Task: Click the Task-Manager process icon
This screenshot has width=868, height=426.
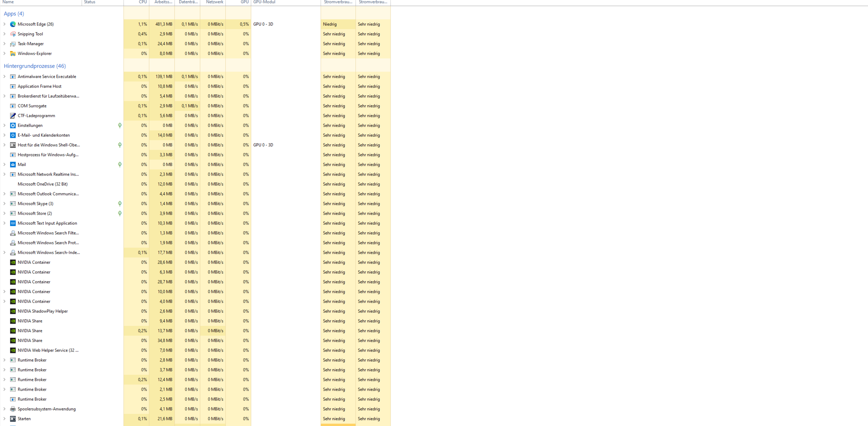Action: tap(13, 44)
